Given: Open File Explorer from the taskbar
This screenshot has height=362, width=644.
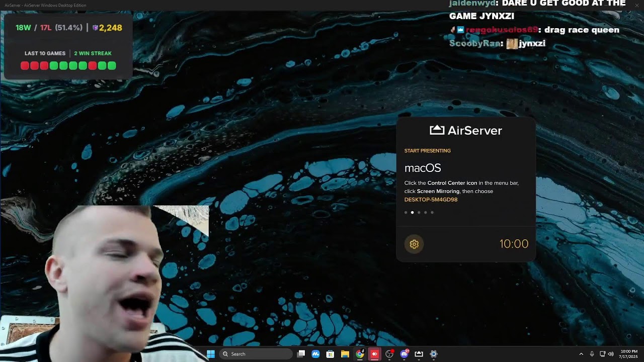Looking at the screenshot, I should coord(345,354).
